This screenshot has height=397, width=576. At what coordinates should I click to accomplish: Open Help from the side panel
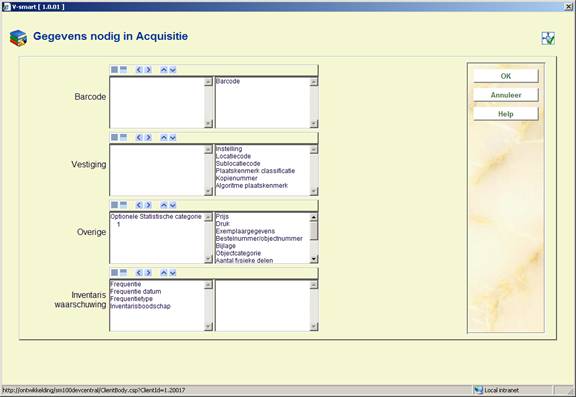click(x=506, y=114)
